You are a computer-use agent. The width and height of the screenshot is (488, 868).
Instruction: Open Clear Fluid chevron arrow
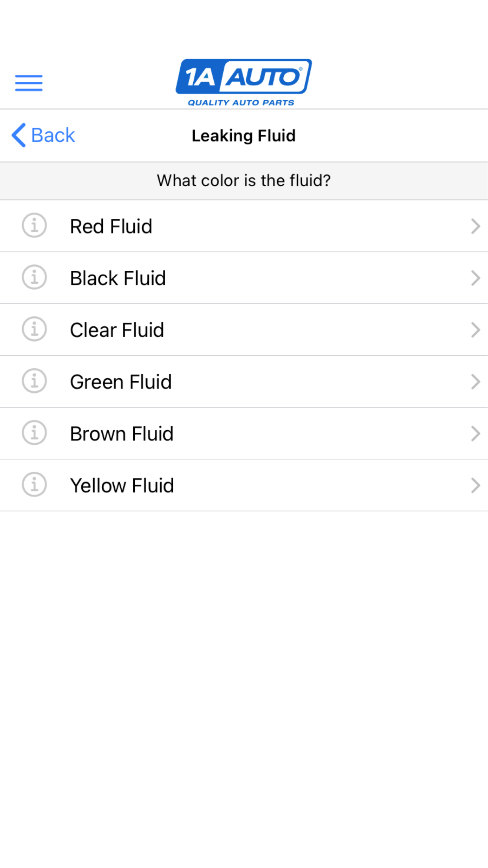[x=475, y=330]
